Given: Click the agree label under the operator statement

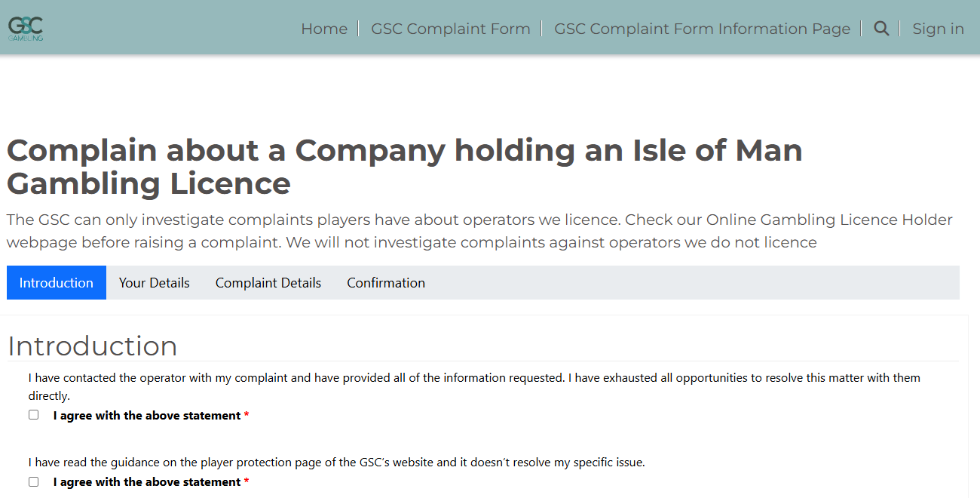Looking at the screenshot, I should pyautogui.click(x=147, y=416).
